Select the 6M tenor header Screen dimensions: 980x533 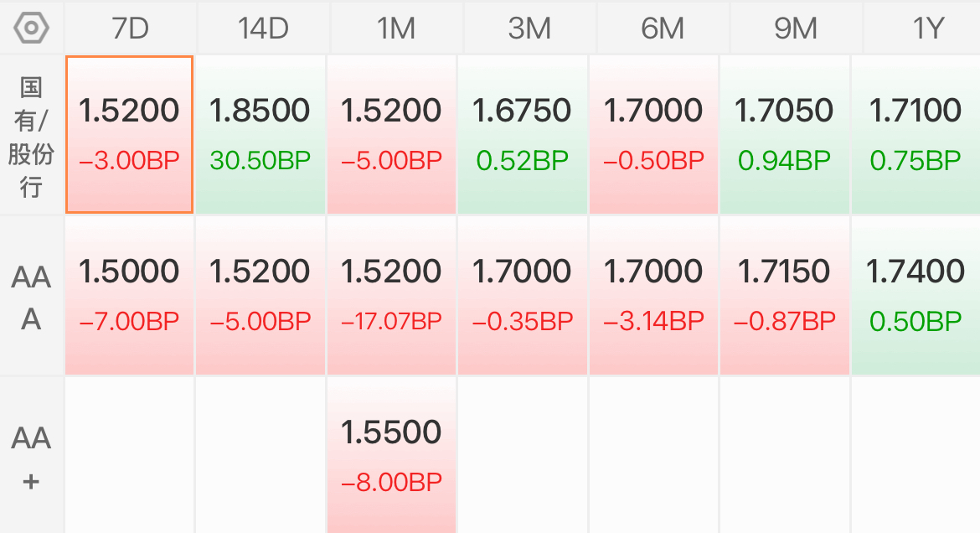click(663, 28)
